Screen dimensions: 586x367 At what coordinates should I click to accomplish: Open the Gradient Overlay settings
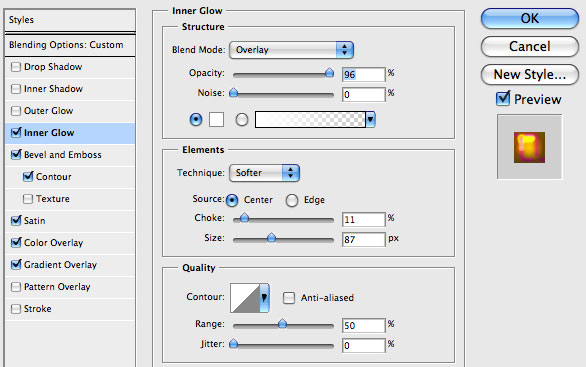pyautogui.click(x=61, y=265)
